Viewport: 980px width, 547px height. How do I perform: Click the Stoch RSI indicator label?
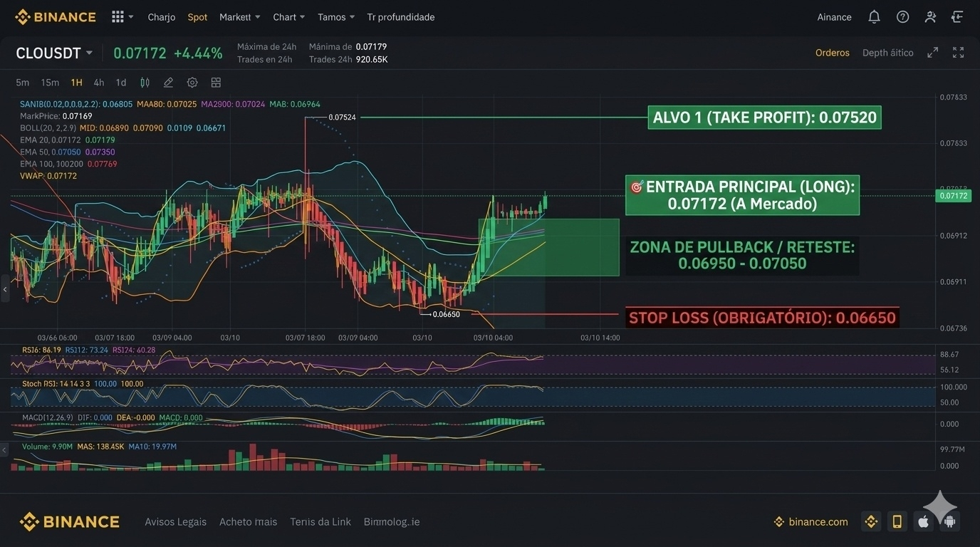(83, 384)
